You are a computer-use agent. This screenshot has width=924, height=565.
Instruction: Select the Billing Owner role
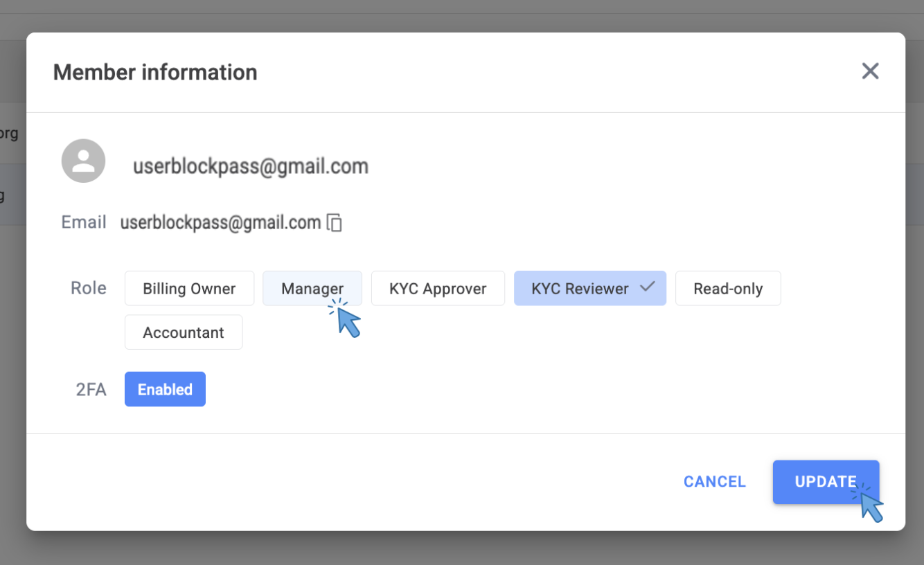(x=189, y=289)
